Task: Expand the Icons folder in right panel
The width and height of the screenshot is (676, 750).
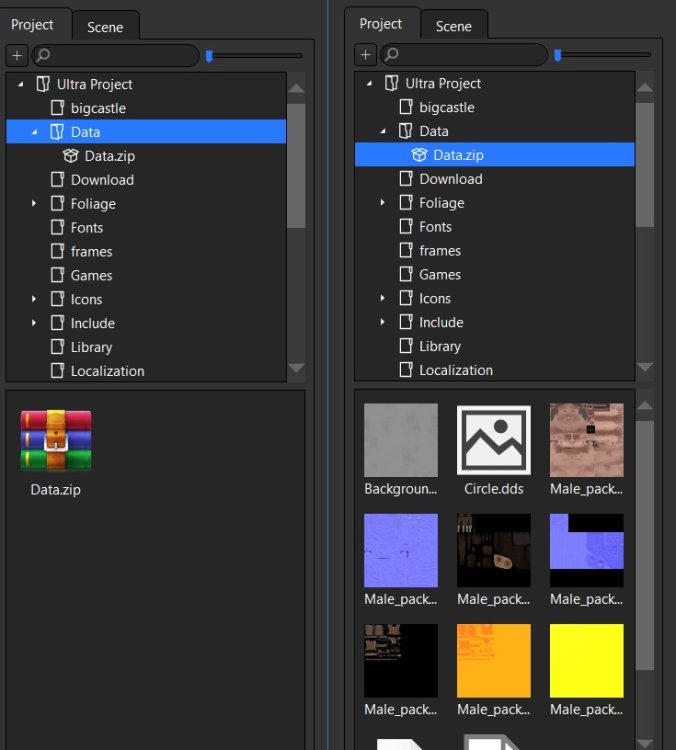Action: (x=383, y=299)
